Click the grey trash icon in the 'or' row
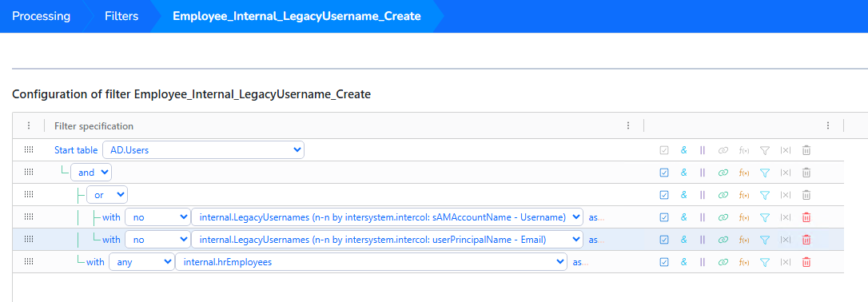868x302 pixels. [x=806, y=195]
